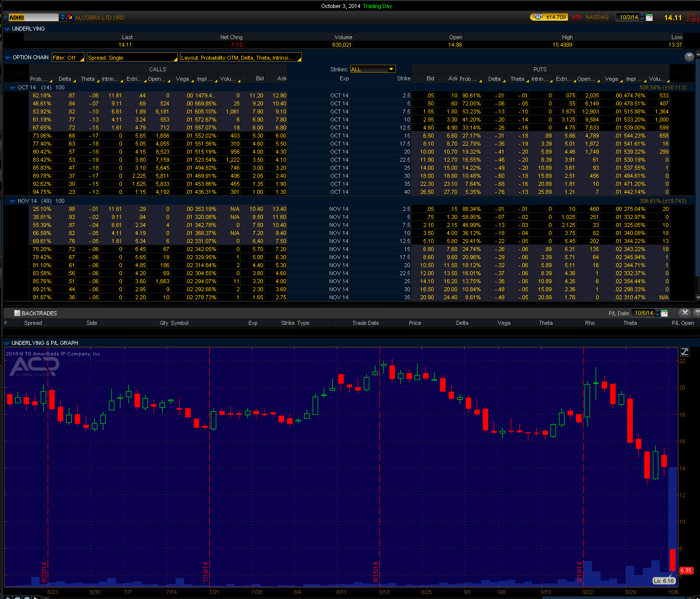Click the Strike column header in option chain
700x599 pixels.
click(x=403, y=78)
